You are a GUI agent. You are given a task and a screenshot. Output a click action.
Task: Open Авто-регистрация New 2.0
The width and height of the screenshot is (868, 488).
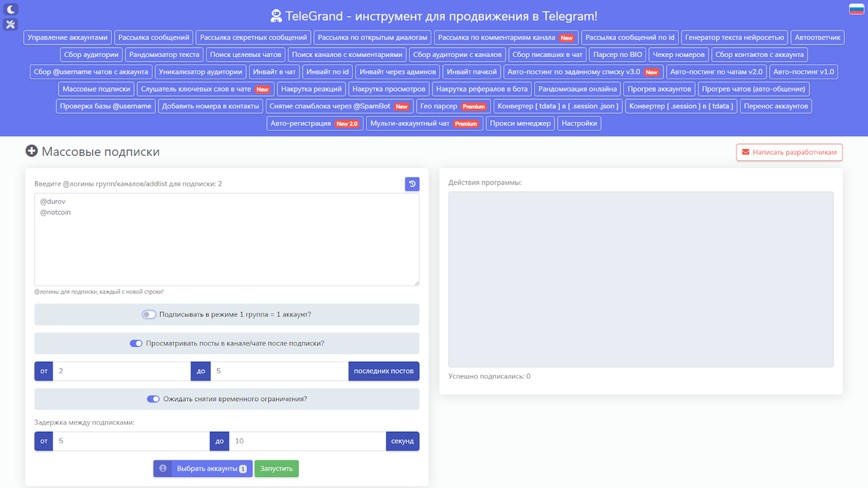[315, 123]
